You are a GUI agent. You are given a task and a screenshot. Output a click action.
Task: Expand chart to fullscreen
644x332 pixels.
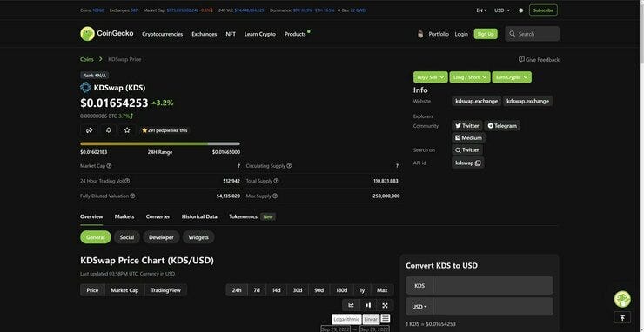pos(385,305)
